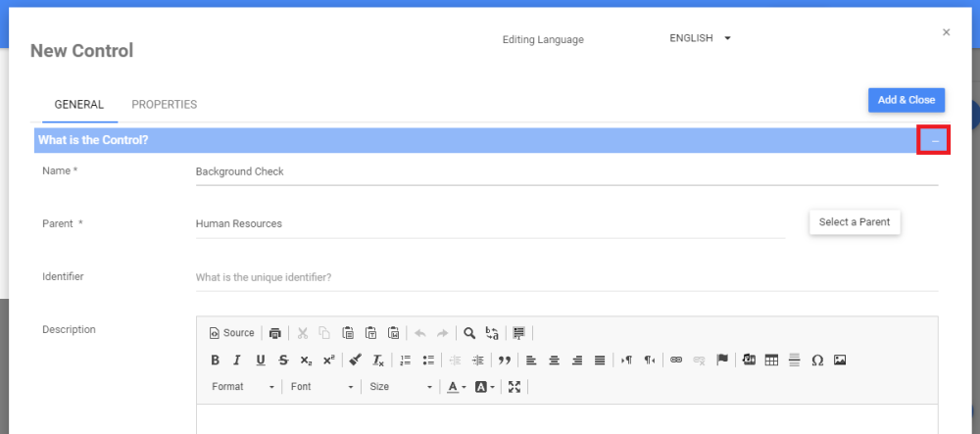This screenshot has height=434, width=980.
Task: Switch to the PROPERTIES tab
Action: point(165,104)
